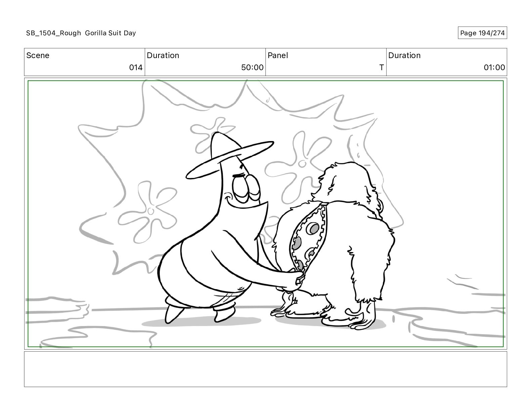The image size is (532, 411).
Task: Click the empty notes box below the panel
Action: (266, 369)
